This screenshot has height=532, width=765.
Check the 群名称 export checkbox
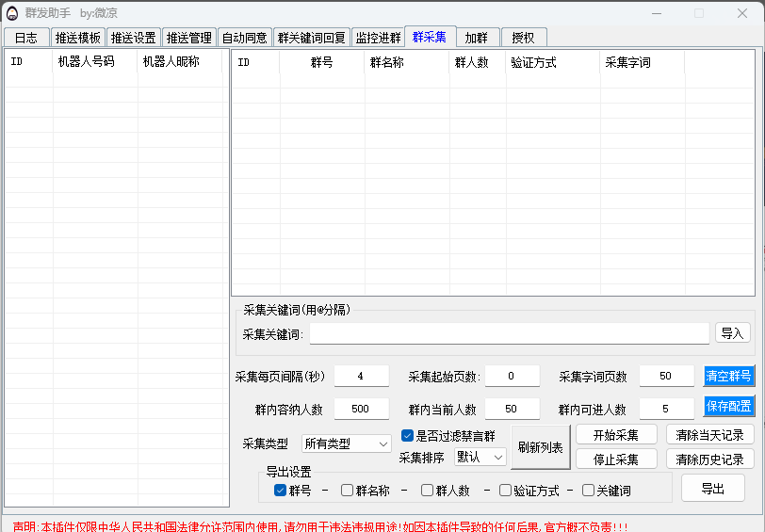pyautogui.click(x=348, y=490)
